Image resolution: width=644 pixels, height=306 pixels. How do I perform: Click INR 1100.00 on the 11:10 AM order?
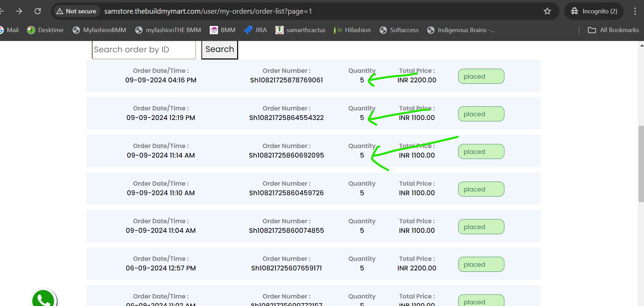417,193
